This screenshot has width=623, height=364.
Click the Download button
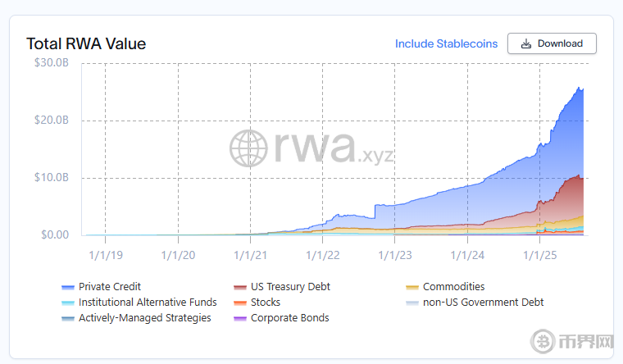[552, 43]
